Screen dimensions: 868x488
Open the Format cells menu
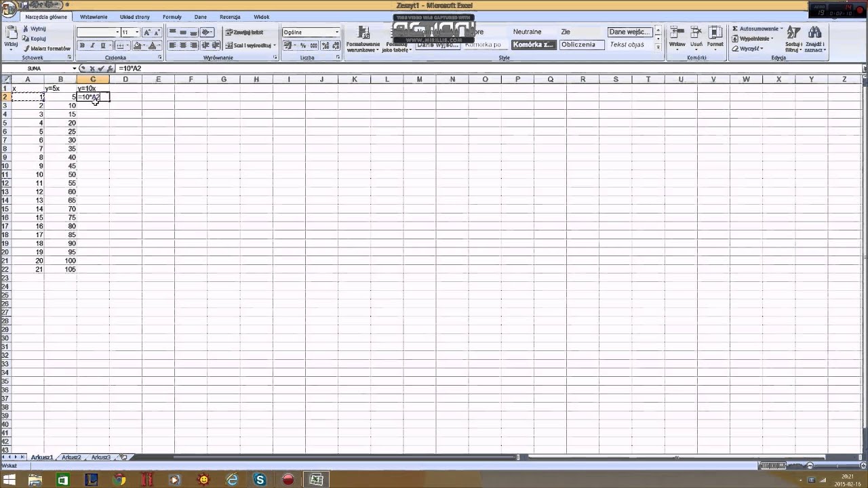[x=715, y=38]
